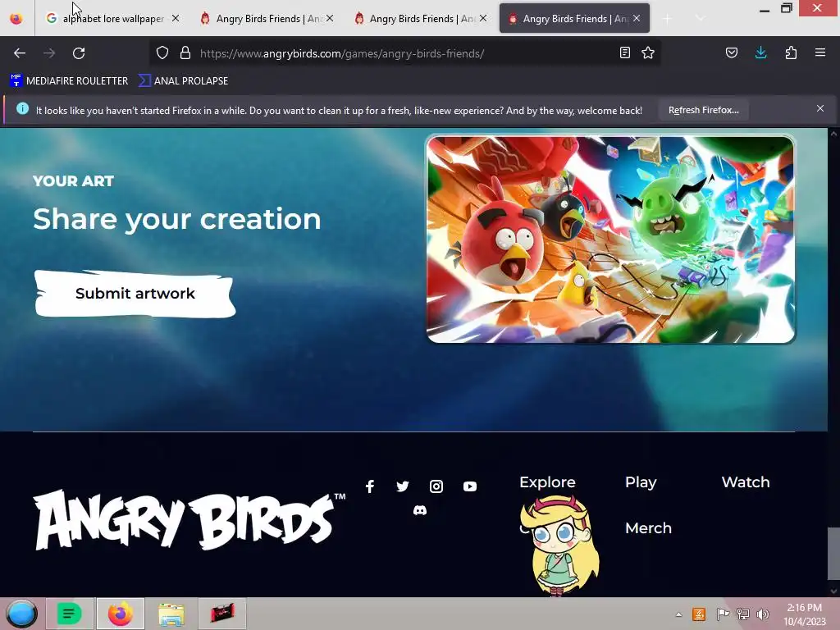This screenshot has width=840, height=630.
Task: Click the Angry Birds footer logo
Action: (x=189, y=519)
